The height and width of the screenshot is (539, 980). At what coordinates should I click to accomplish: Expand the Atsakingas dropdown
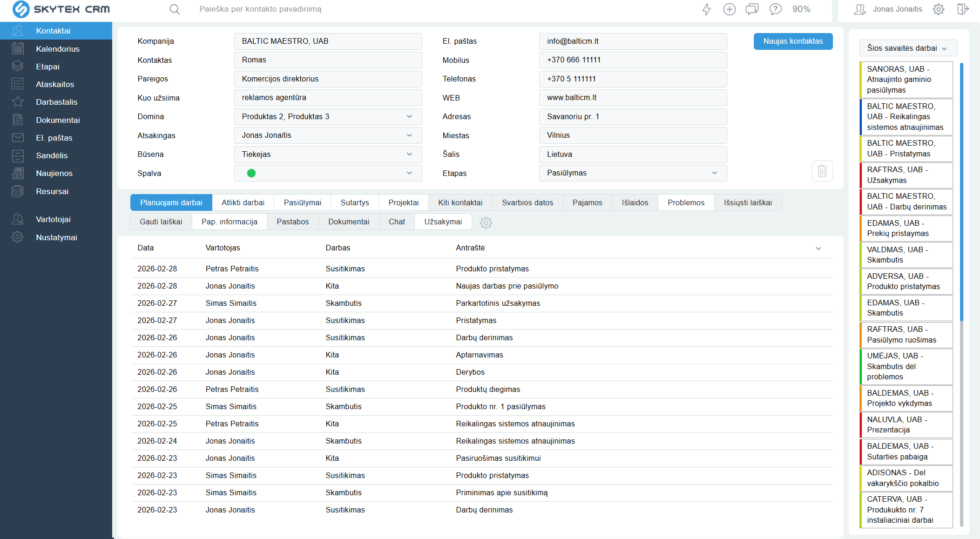328,135
